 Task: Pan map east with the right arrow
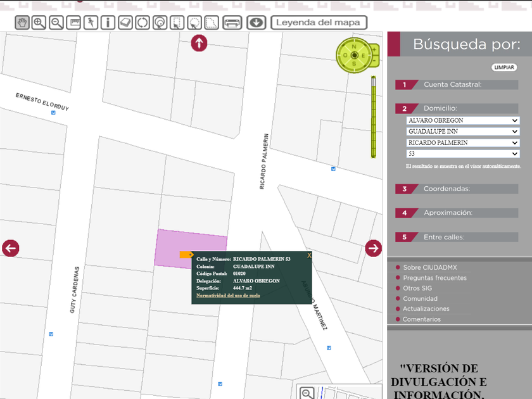(x=373, y=248)
